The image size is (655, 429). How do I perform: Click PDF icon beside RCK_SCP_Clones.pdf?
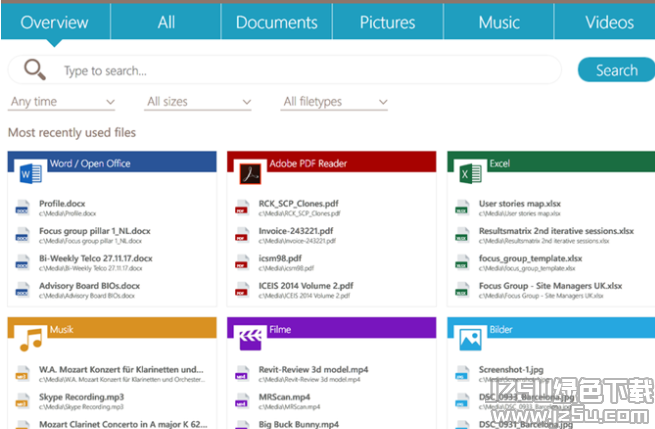241,208
